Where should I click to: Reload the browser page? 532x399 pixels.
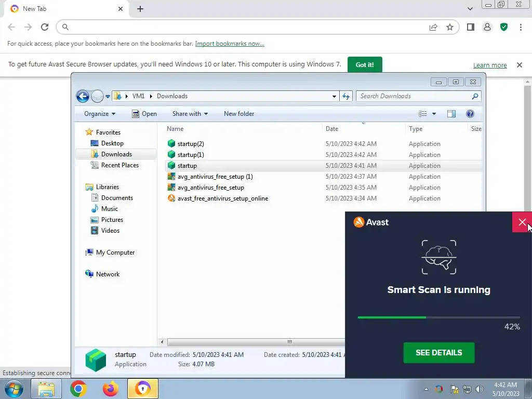[x=45, y=27]
